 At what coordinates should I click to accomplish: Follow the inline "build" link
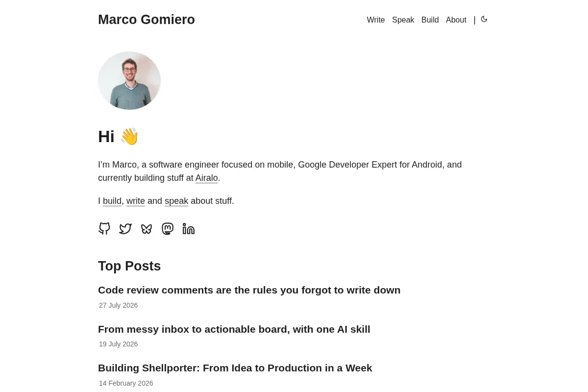(x=112, y=201)
